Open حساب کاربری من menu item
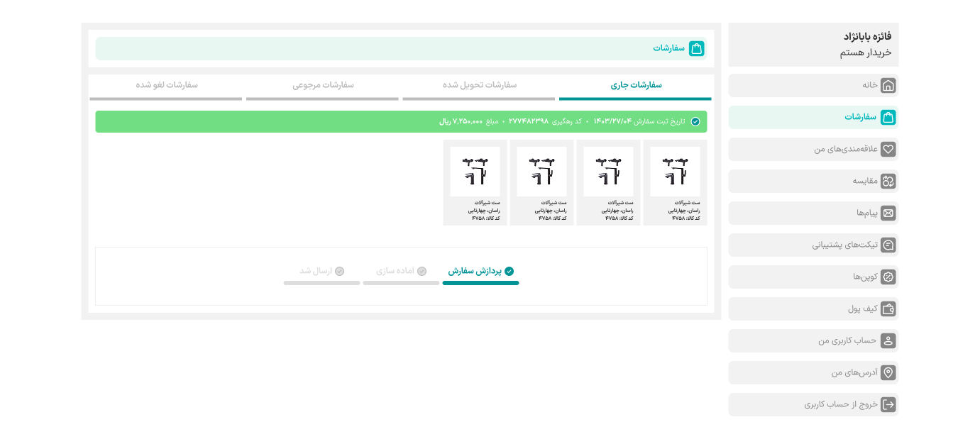This screenshot has width=980, height=439. pyautogui.click(x=813, y=340)
